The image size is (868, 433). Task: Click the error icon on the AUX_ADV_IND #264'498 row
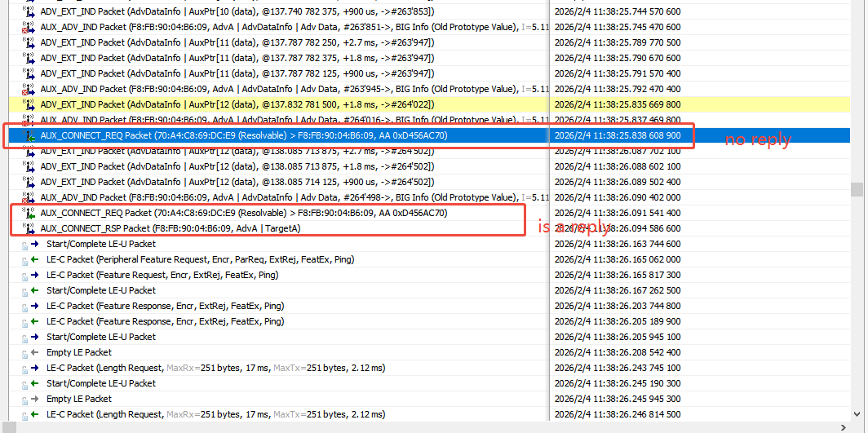(x=29, y=197)
